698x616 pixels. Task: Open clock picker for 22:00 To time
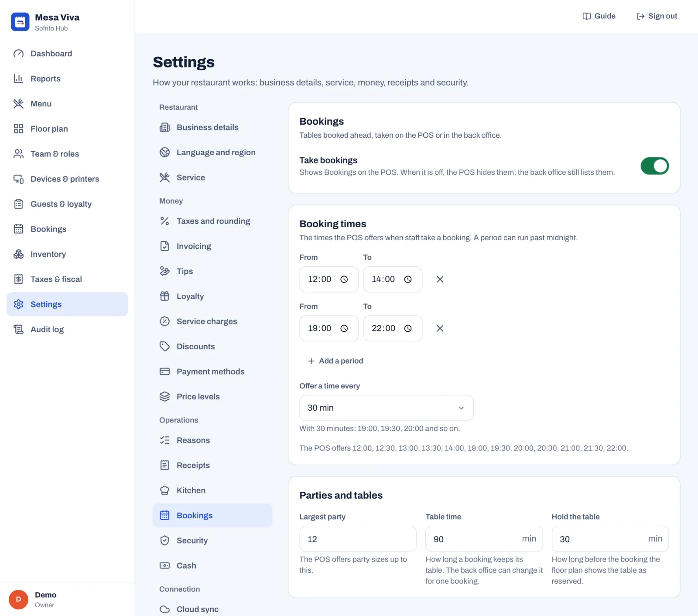click(x=408, y=328)
